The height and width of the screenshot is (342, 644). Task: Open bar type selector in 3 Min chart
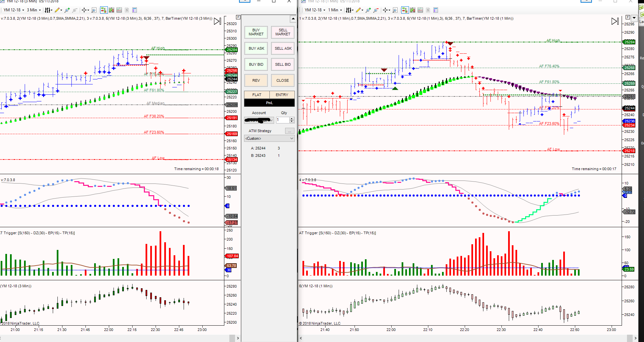click(x=48, y=10)
